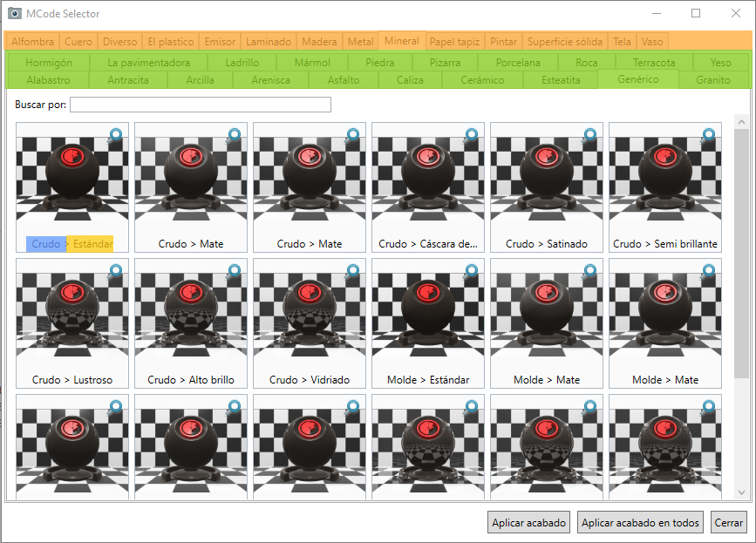
Task: Switch to the Pintar tab
Action: [x=503, y=42]
